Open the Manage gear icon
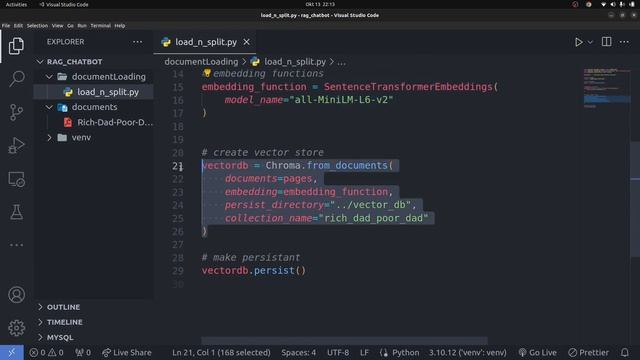Image resolution: width=640 pixels, height=360 pixels. point(16,328)
